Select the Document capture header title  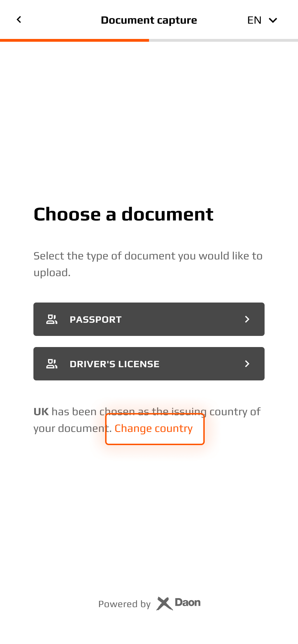(x=149, y=20)
